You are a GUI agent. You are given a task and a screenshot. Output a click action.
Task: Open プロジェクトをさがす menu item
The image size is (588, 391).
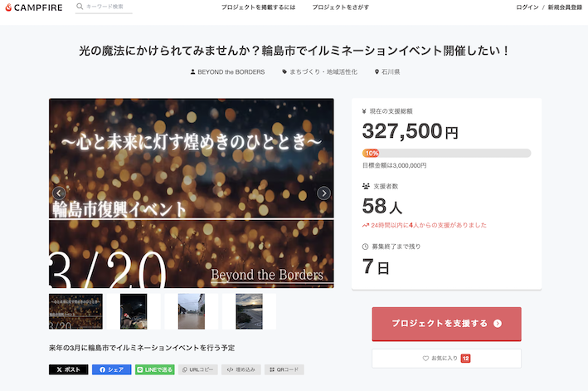[341, 7]
